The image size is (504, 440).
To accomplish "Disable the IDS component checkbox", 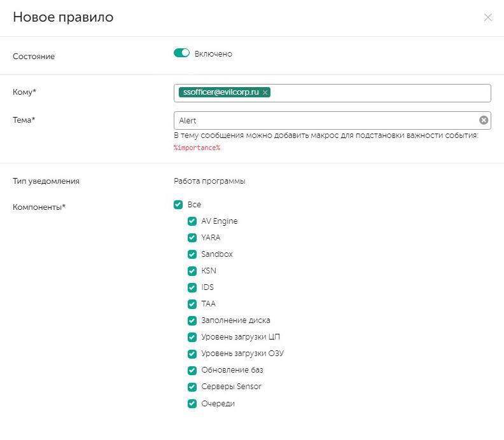I will coord(192,287).
